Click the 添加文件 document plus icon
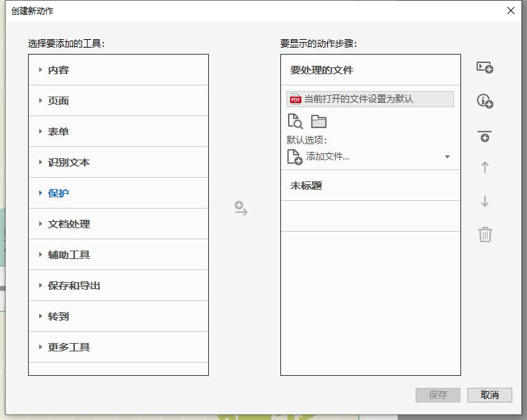Viewport: 527px width, 420px height. [x=295, y=157]
